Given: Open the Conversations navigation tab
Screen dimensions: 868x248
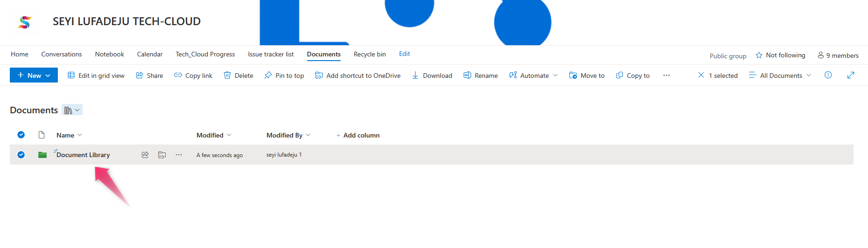Looking at the screenshot, I should pos(62,54).
